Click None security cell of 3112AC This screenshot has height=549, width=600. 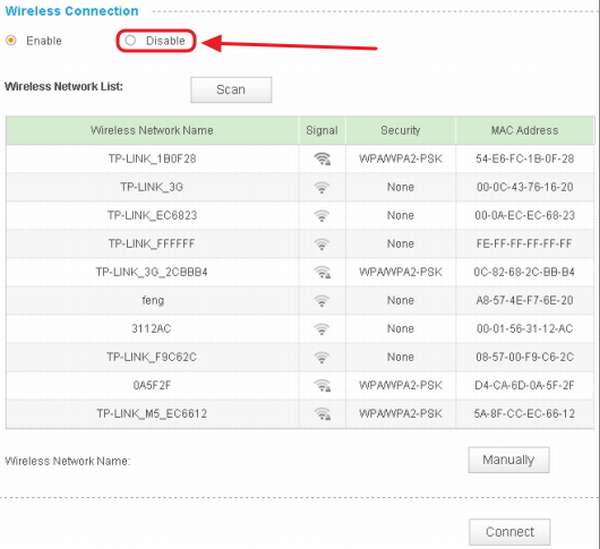[x=401, y=329]
